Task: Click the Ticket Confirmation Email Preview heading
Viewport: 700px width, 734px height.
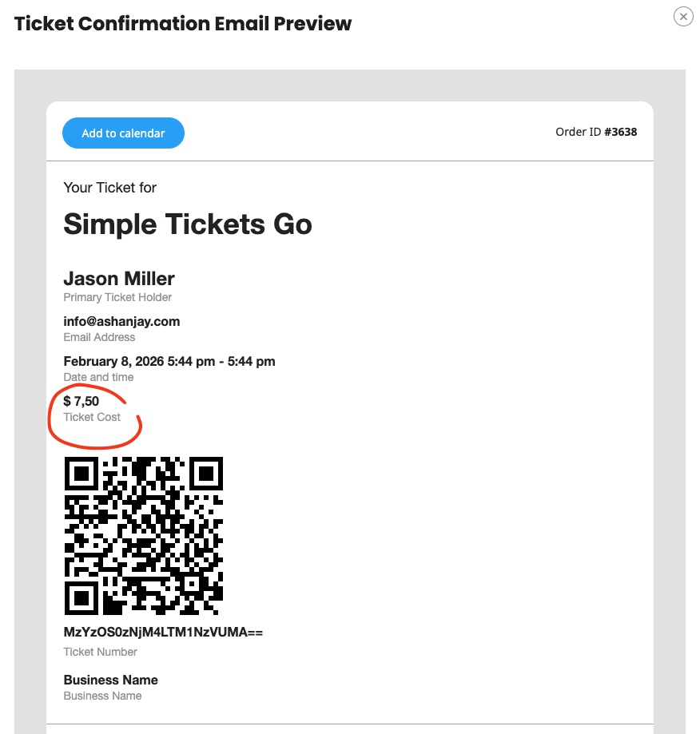Action: (183, 23)
